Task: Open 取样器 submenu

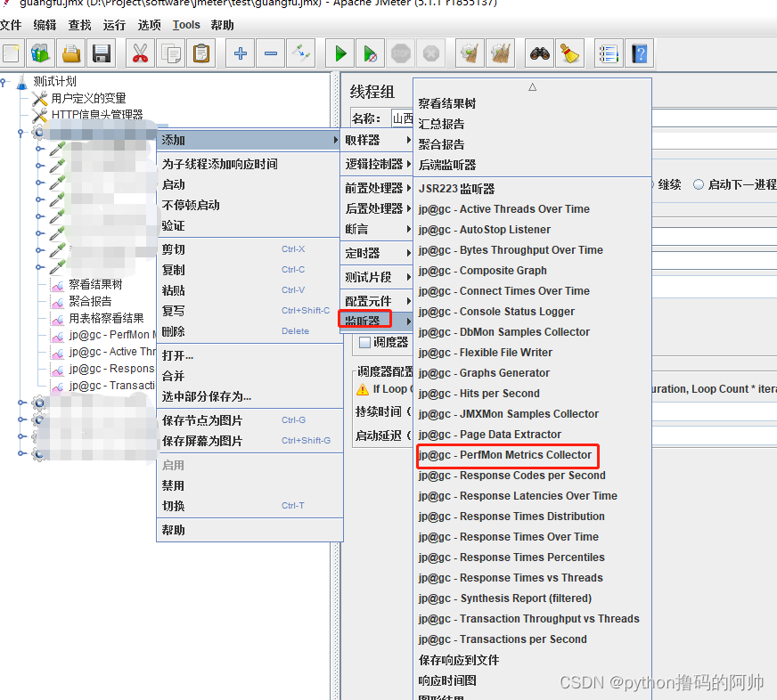Action: click(x=377, y=140)
